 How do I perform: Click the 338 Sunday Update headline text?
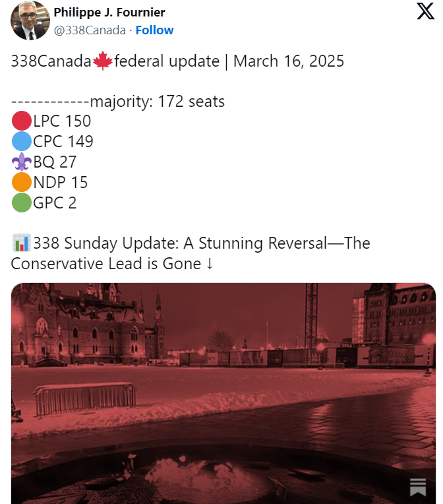click(191, 253)
